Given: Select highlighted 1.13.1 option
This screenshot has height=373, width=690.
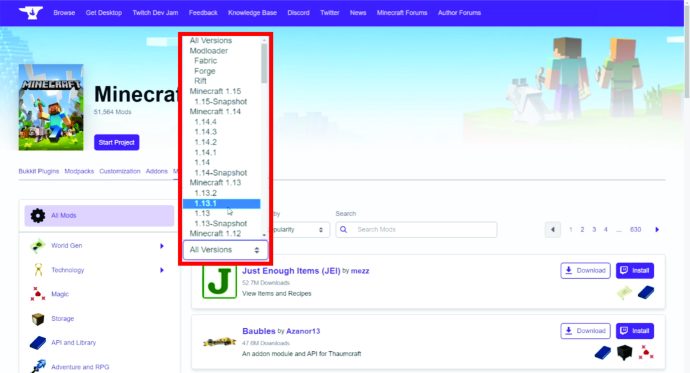Looking at the screenshot, I should [x=221, y=203].
